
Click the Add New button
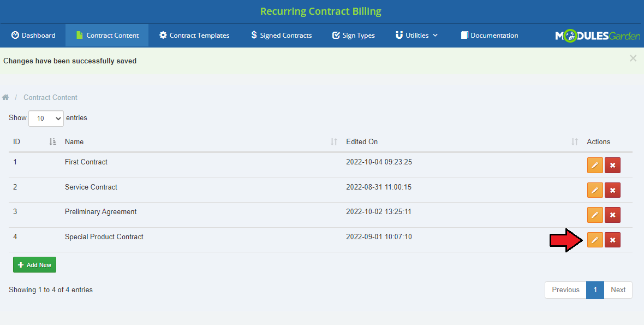[x=34, y=265]
